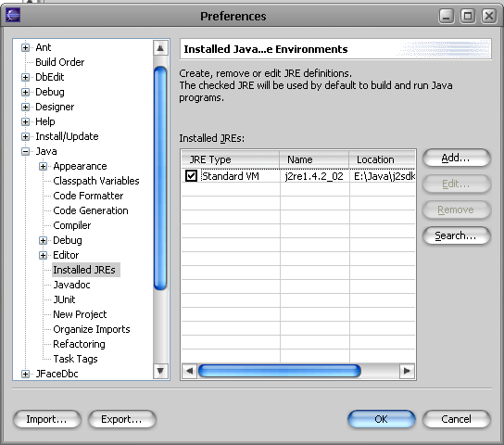Click the table scroll left arrow

(x=189, y=371)
